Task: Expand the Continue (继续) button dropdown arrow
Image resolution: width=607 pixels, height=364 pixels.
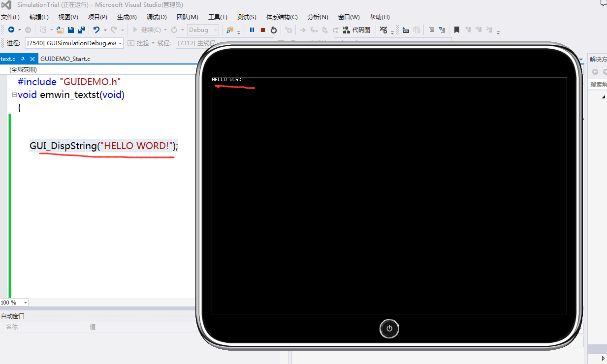Action: click(165, 30)
